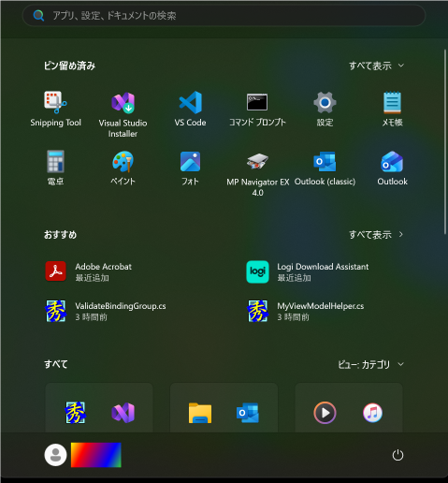Click the power button icon
448x483 pixels.
(397, 455)
